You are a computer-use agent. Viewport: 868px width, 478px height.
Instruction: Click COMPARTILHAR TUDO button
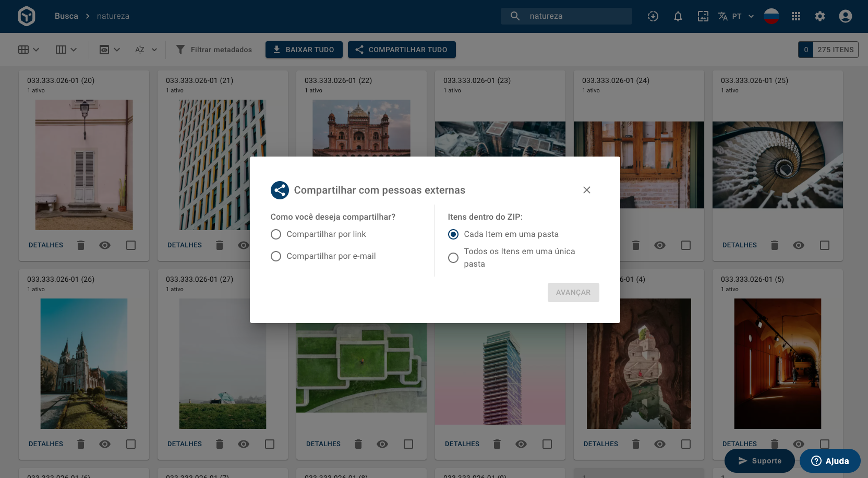(x=402, y=50)
